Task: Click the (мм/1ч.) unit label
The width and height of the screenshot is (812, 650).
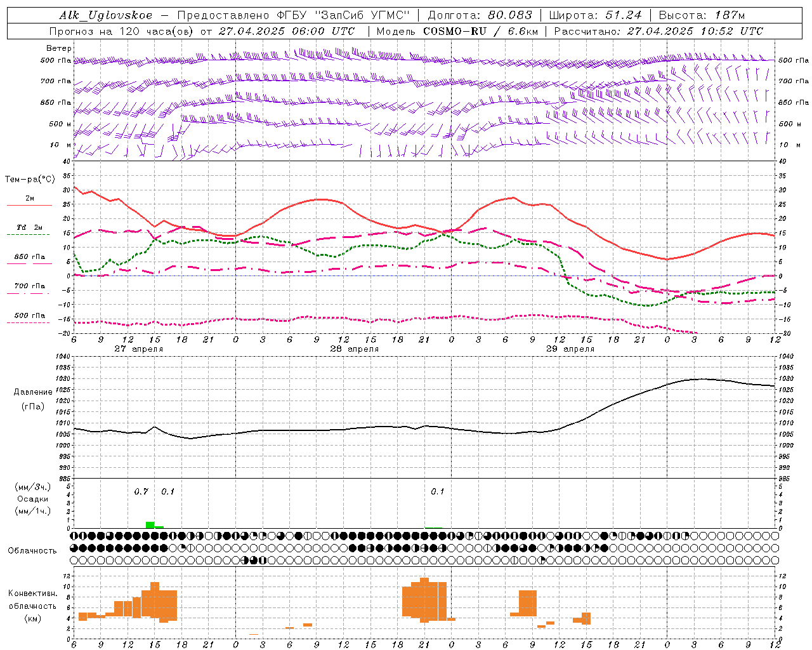Action: (x=33, y=511)
